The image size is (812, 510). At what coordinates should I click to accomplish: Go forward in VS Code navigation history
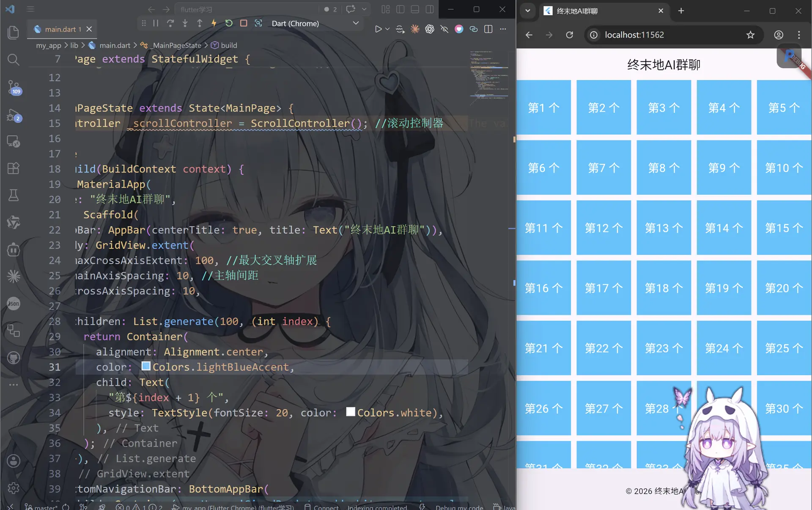166,9
